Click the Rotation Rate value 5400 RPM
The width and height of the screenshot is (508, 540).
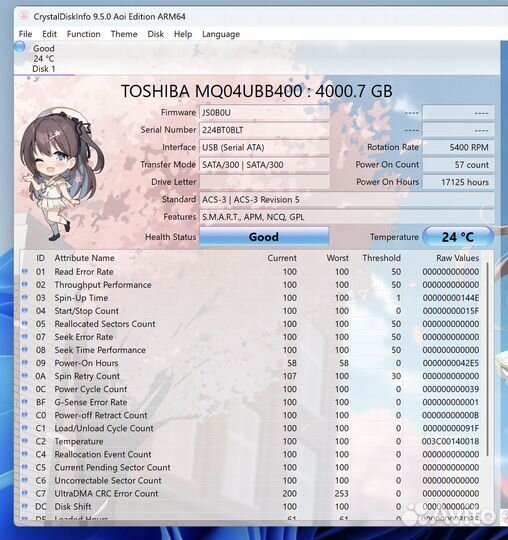[x=458, y=147]
